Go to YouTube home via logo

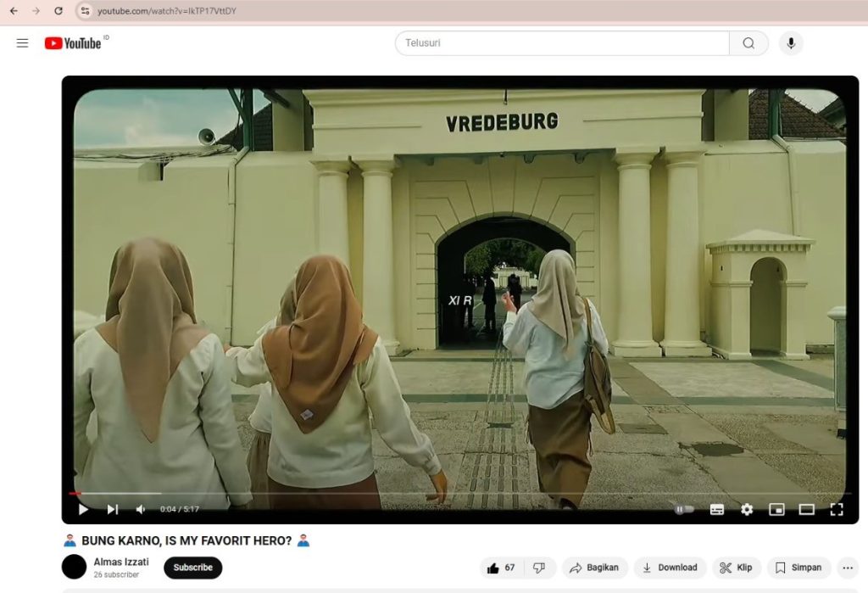coord(74,43)
